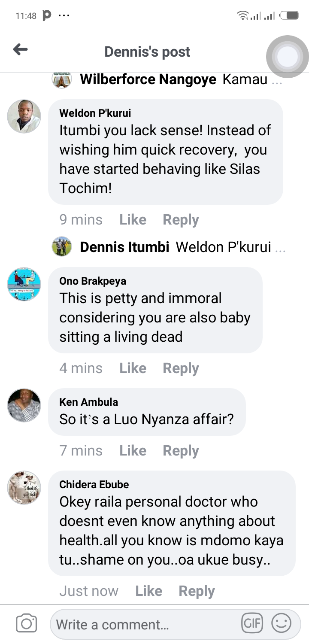The height and width of the screenshot is (644, 309).
Task: Open Chidera Ebube's name link
Action: 94,485
